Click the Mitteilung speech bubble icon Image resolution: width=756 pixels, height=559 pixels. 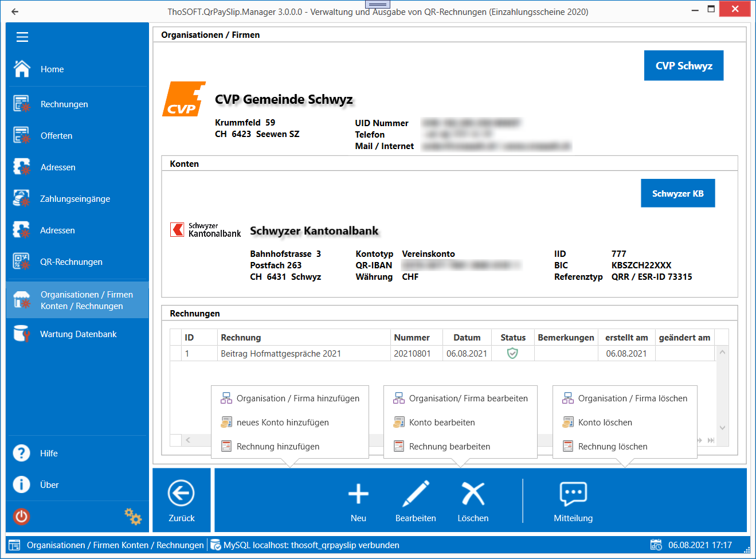point(573,494)
